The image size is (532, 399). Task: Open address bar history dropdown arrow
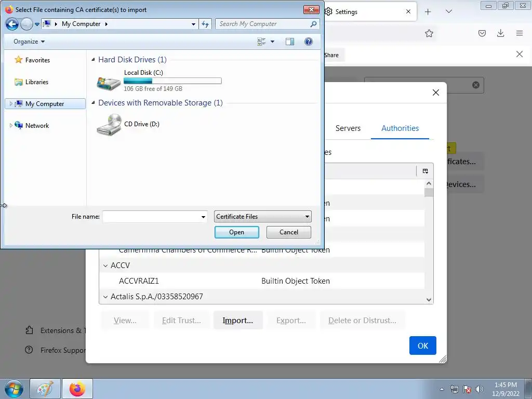(193, 24)
